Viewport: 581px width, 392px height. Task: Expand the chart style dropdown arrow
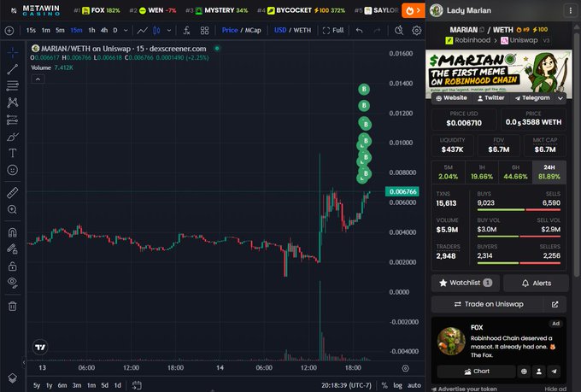[x=169, y=31]
